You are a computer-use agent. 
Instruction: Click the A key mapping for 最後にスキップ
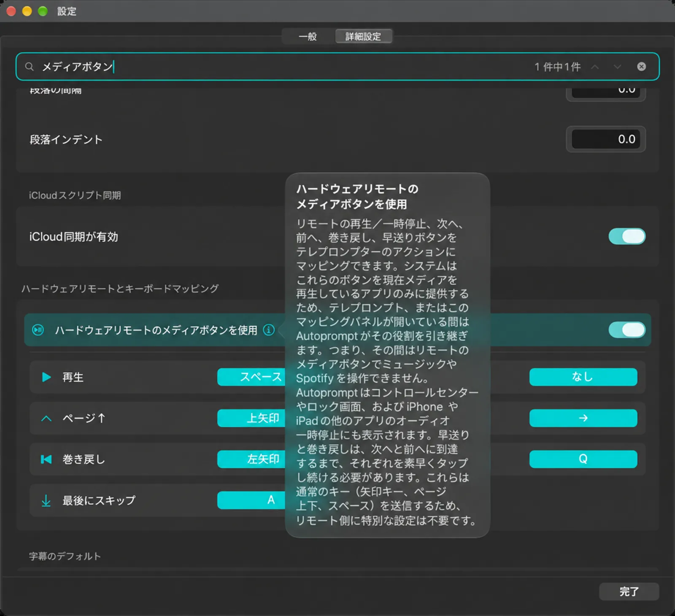[x=251, y=500]
